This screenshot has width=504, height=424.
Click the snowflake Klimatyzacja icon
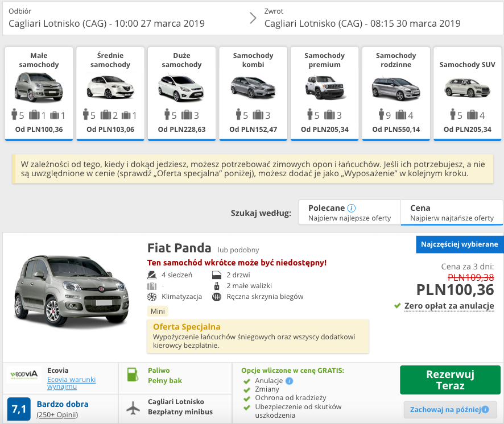152,297
